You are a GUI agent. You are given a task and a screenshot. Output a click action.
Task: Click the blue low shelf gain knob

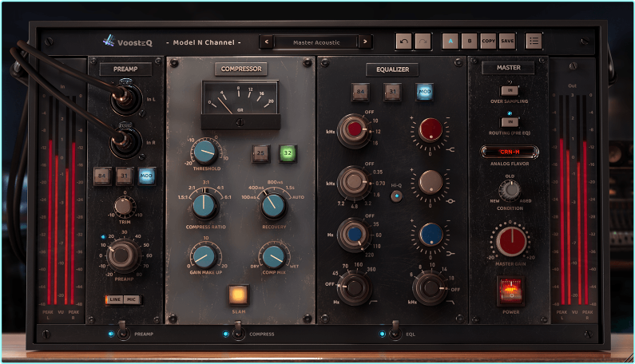tap(431, 234)
